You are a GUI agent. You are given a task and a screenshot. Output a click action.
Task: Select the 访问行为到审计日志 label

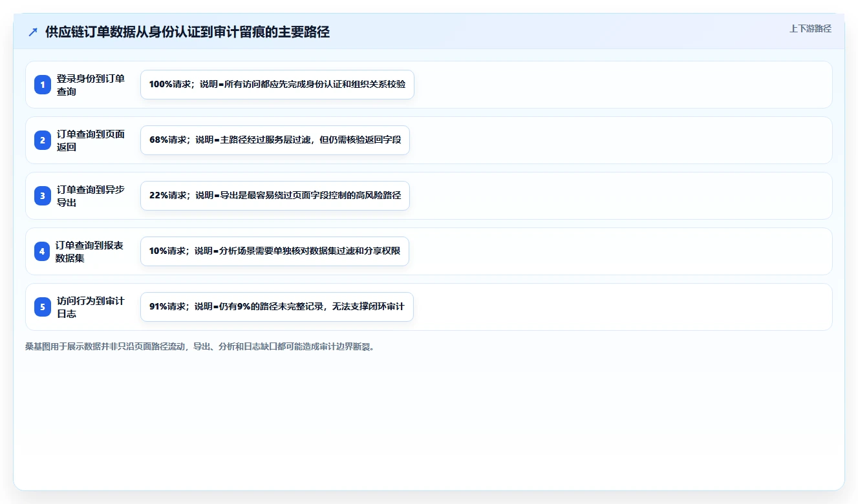91,307
